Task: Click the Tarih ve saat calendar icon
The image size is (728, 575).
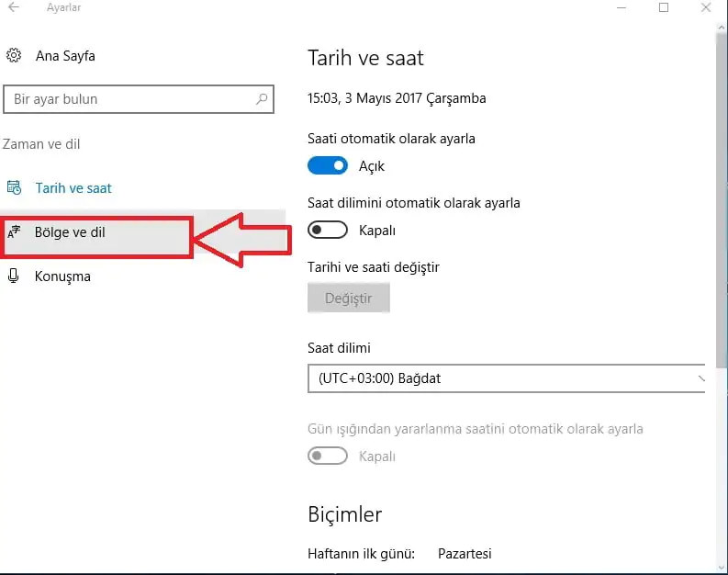Action: [14, 188]
